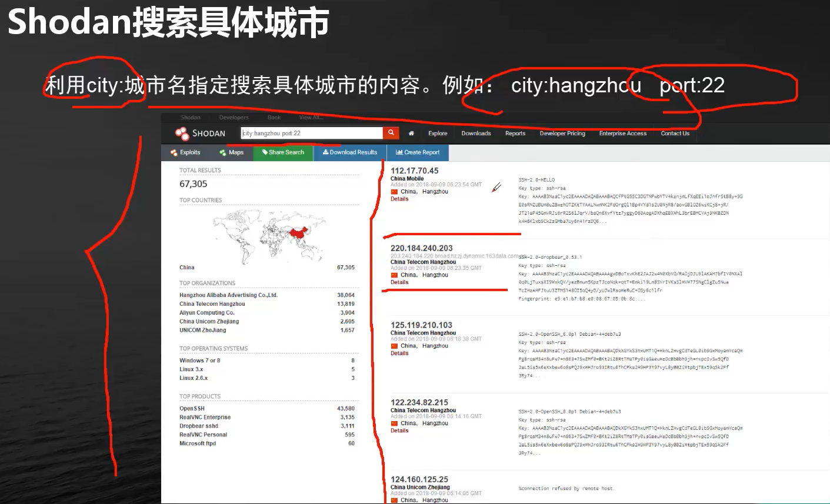Click Hangzhou city link under 112.17.70.45
Viewport: 830px width, 504px height.
pos(435,192)
